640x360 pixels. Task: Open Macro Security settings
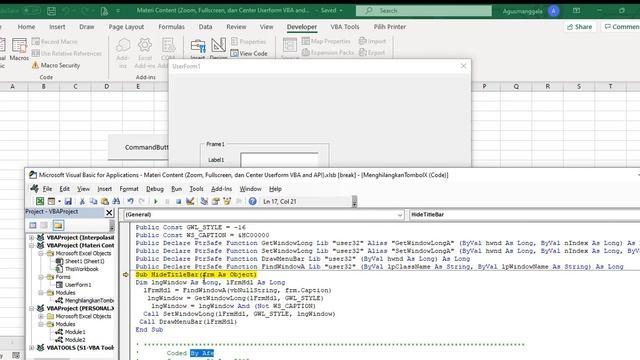56,65
